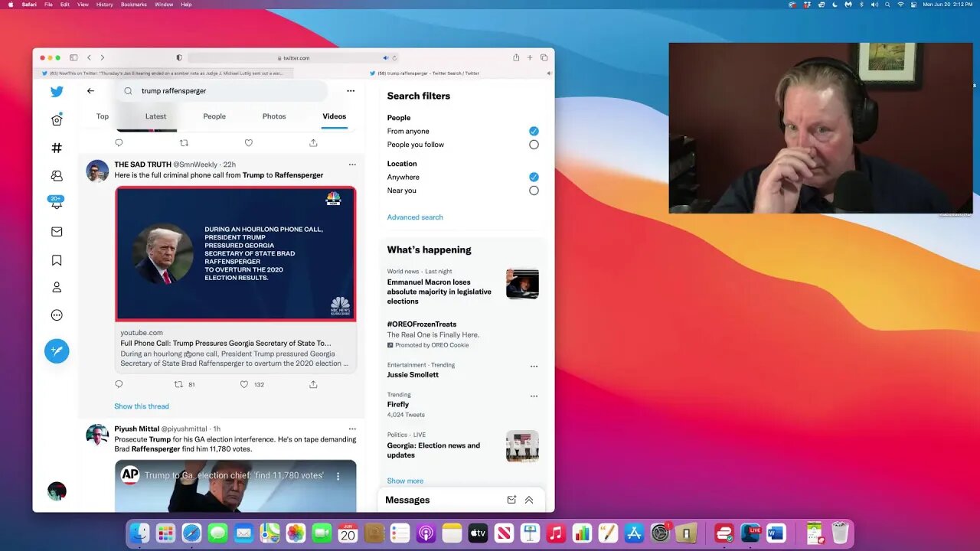Click Show more under What's happening
The width and height of the screenshot is (980, 551).
click(405, 481)
